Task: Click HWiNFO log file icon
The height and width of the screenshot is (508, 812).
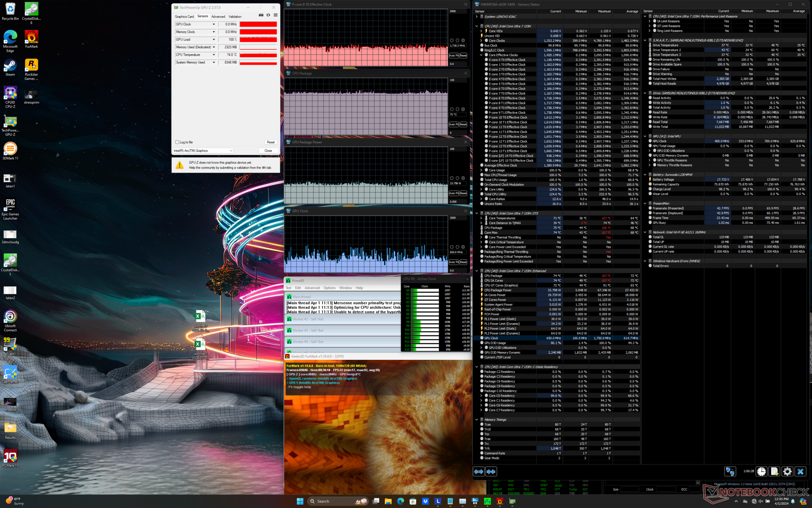Action: [774, 472]
